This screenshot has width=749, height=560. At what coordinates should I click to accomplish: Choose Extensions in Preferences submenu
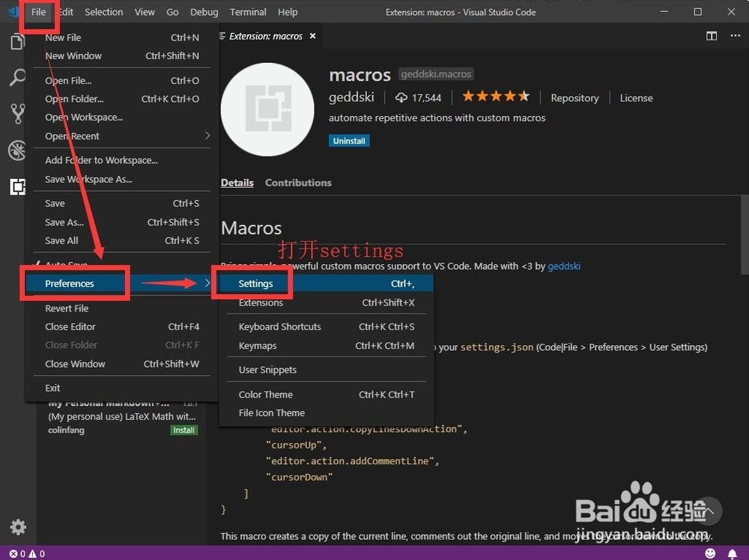(327, 302)
